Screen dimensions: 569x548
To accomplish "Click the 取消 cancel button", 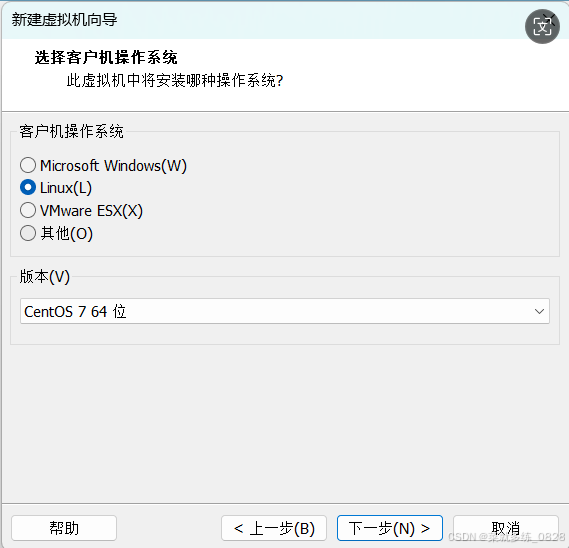I will (505, 528).
